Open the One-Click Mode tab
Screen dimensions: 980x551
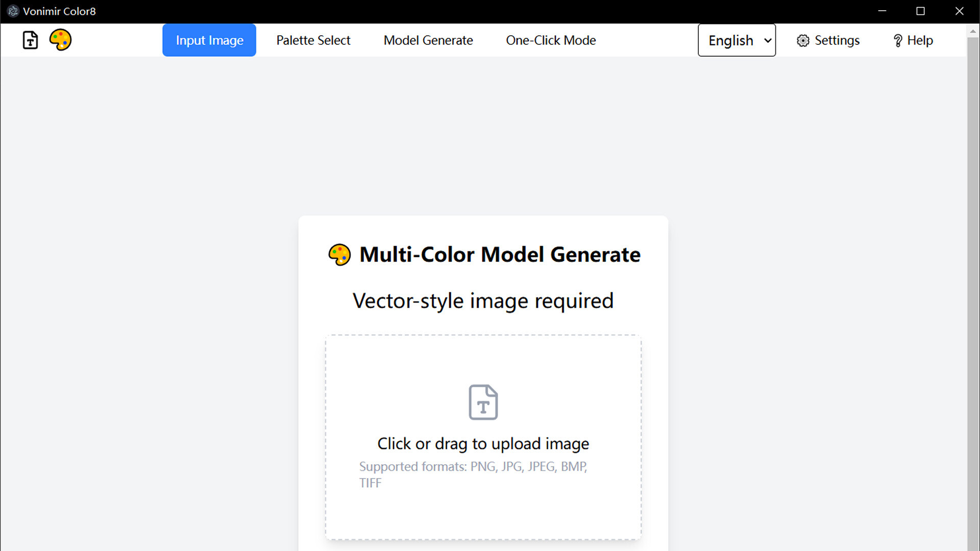(x=551, y=40)
